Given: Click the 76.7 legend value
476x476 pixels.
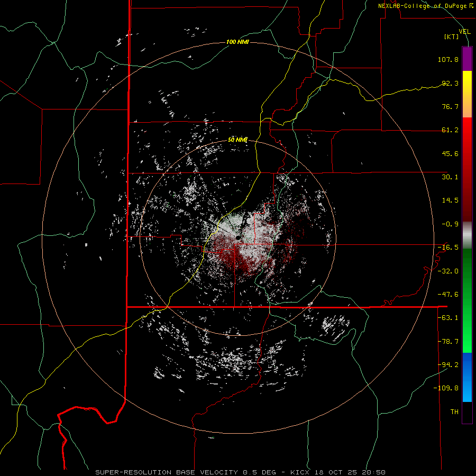Looking at the screenshot, I should pos(450,106).
